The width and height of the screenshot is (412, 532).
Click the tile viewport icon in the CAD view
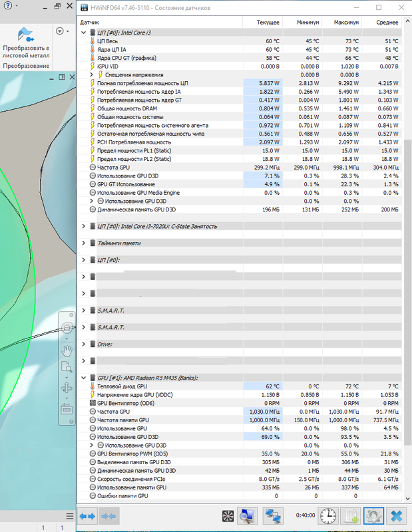click(62, 77)
